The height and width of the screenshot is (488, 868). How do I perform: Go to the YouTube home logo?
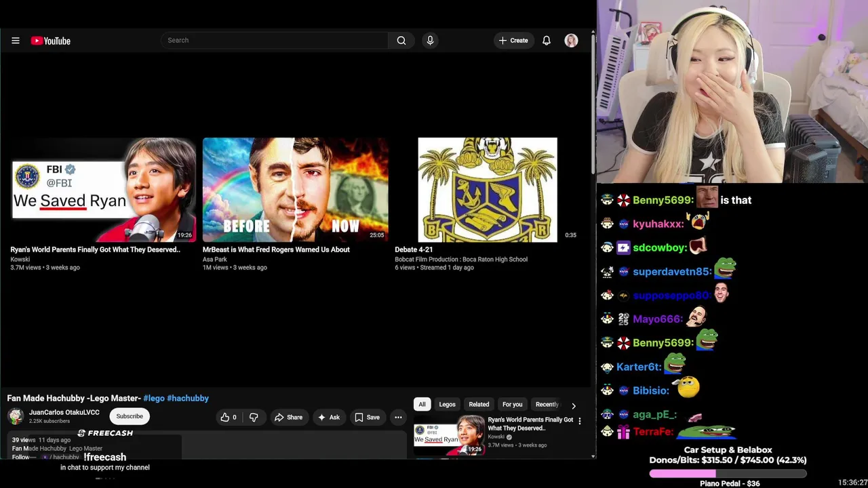point(51,41)
